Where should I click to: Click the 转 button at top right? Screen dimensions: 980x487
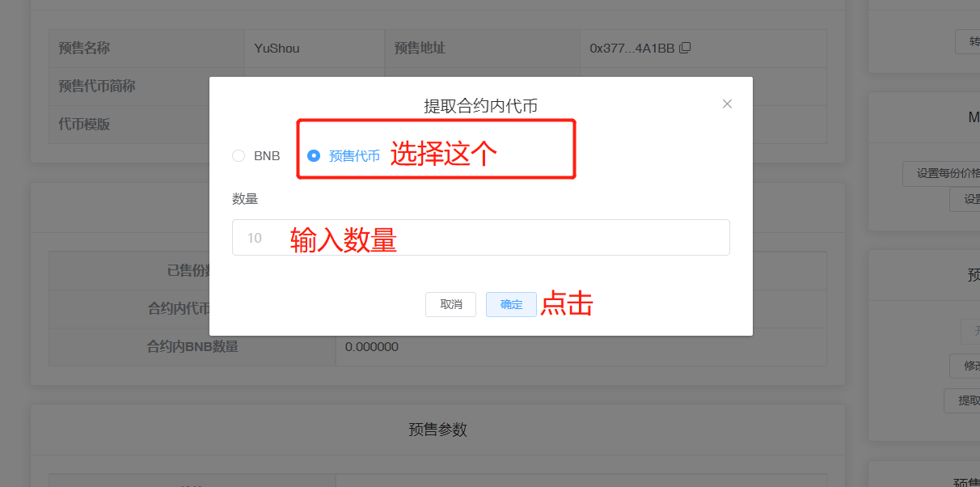coord(969,41)
